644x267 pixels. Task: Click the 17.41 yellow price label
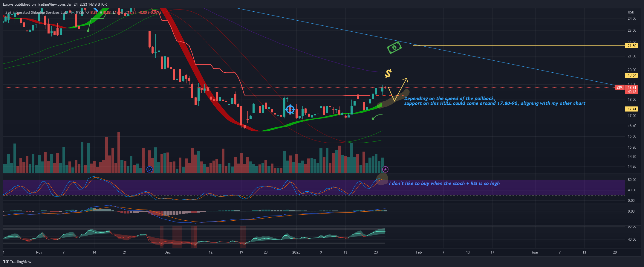click(631, 109)
